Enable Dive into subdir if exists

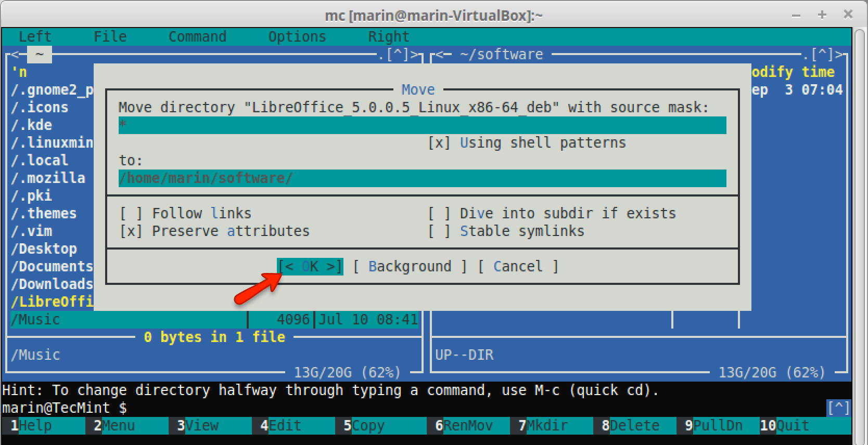(x=439, y=214)
